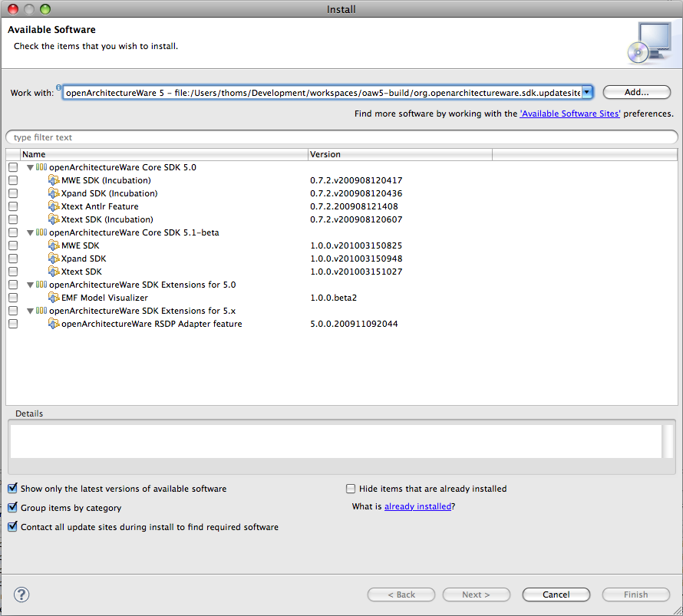The image size is (683, 616).
Task: Check the Xpand SDK 1.0.0 item
Action: tap(13, 259)
